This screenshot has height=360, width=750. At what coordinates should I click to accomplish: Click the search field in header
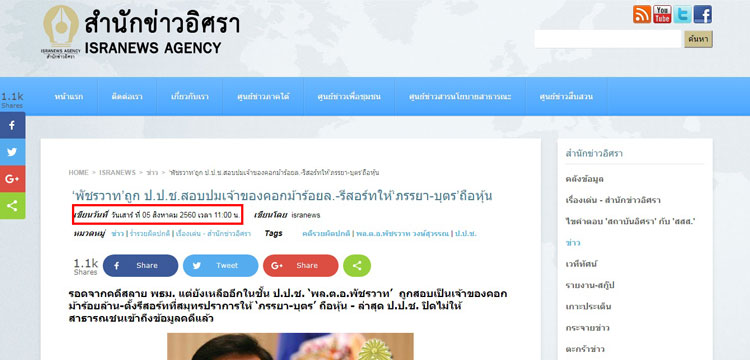point(607,39)
